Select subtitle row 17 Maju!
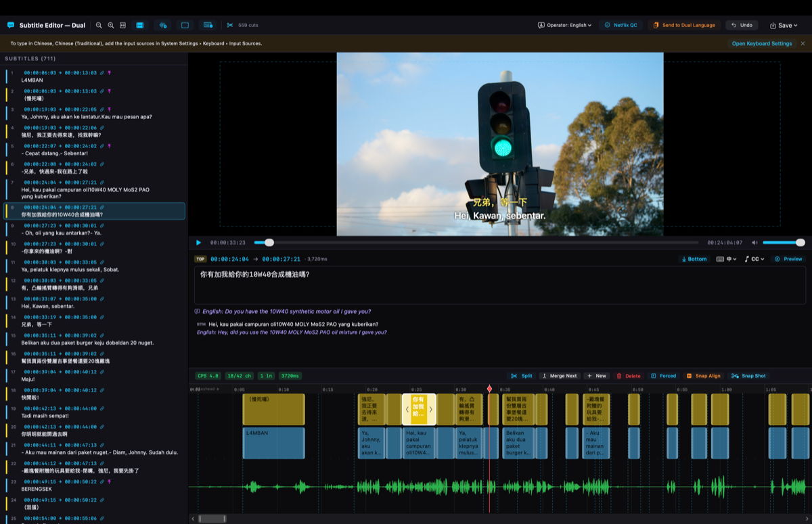 click(x=94, y=375)
